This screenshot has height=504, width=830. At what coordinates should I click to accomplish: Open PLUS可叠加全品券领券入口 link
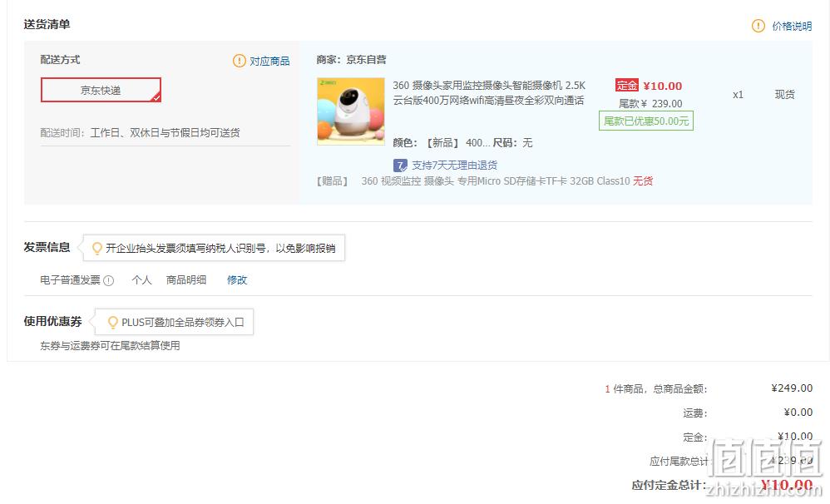183,323
